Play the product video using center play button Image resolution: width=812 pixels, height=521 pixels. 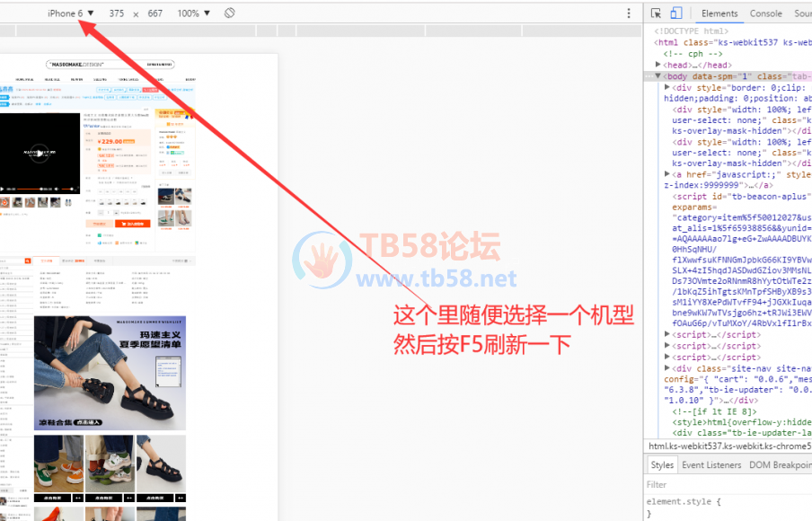(x=40, y=154)
